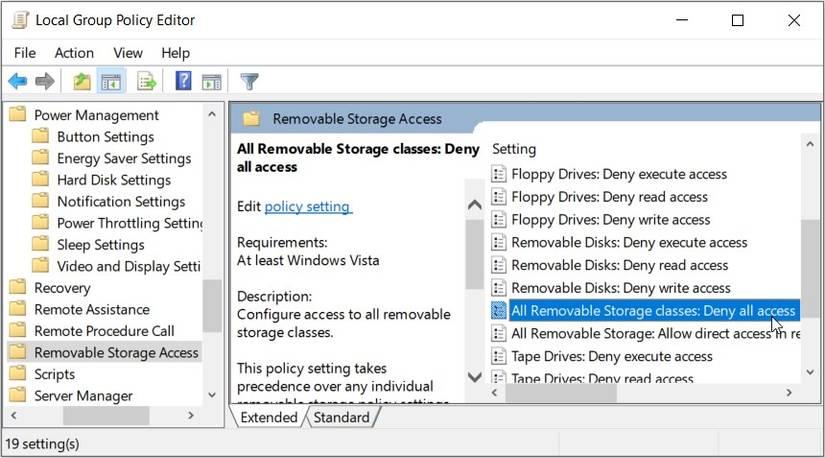Select 'Removable Disks: Deny write access' setting

click(x=620, y=288)
